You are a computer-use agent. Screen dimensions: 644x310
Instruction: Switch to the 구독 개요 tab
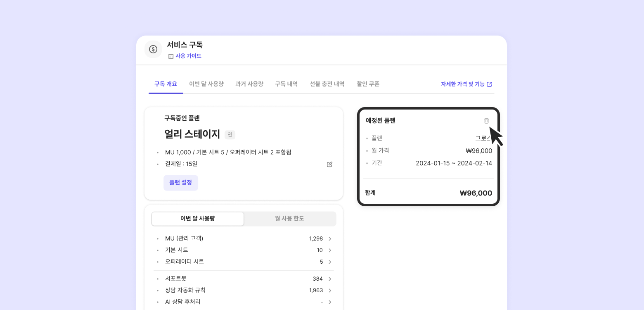tap(166, 84)
